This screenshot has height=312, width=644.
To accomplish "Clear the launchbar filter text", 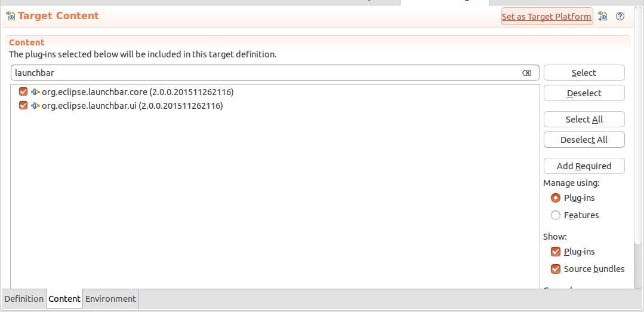I will [x=526, y=73].
